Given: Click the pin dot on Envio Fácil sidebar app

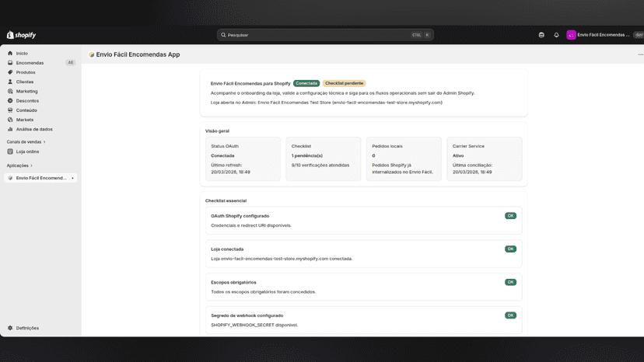Looking at the screenshot, I should click(x=72, y=178).
